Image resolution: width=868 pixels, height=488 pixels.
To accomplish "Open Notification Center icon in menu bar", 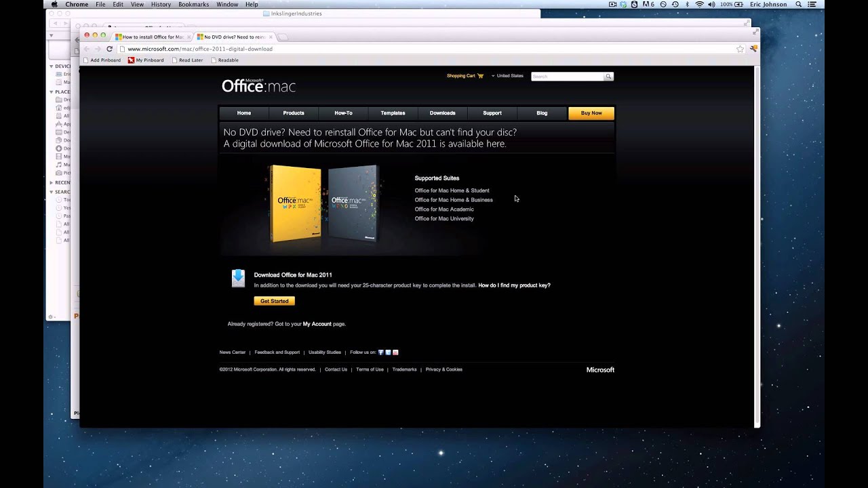I will coord(813,4).
